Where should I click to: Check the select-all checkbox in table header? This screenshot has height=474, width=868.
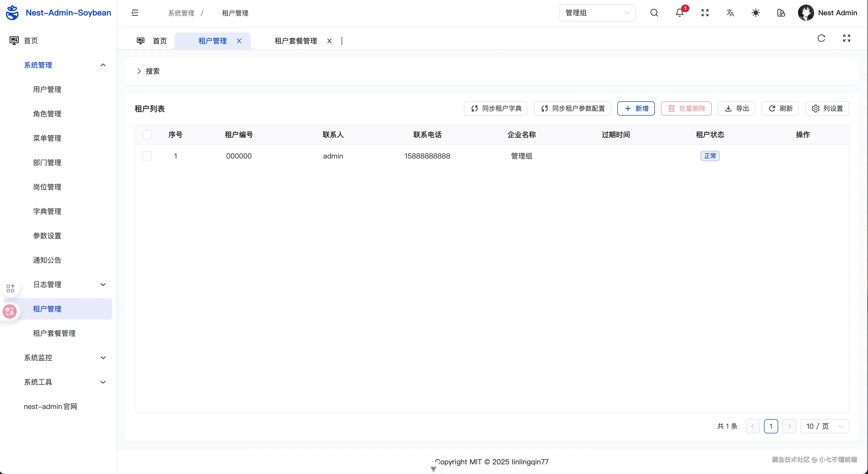click(147, 135)
